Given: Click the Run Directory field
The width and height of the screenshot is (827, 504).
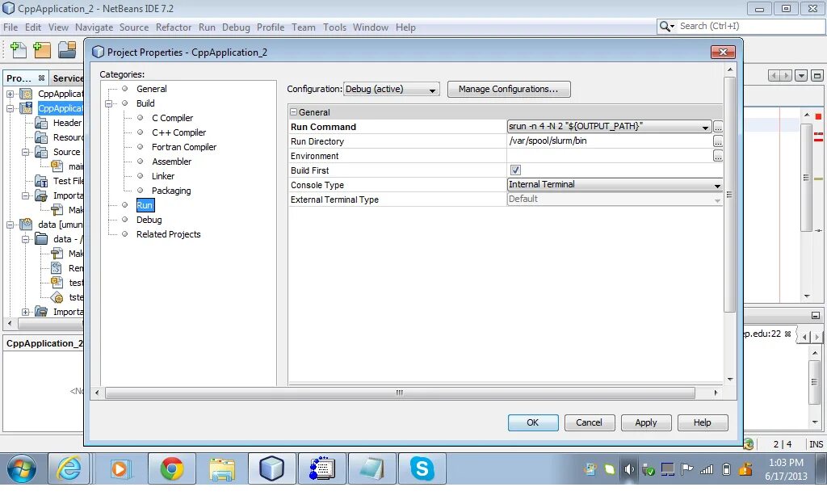Looking at the screenshot, I should 609,141.
